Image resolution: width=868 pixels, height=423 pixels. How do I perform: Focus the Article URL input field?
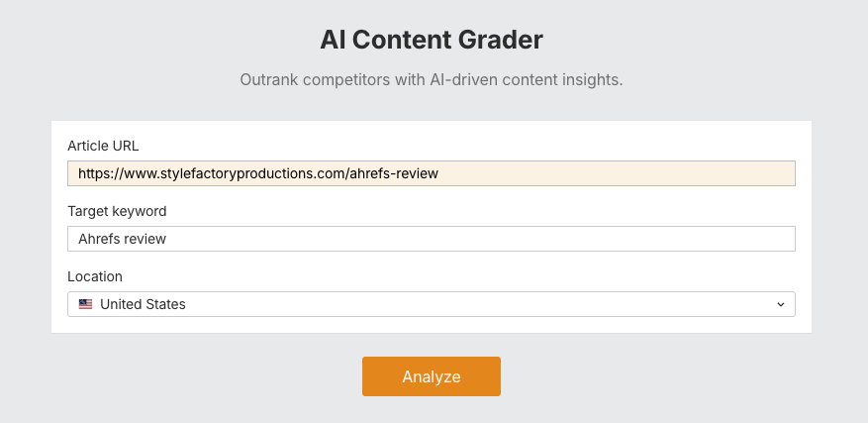pos(431,173)
